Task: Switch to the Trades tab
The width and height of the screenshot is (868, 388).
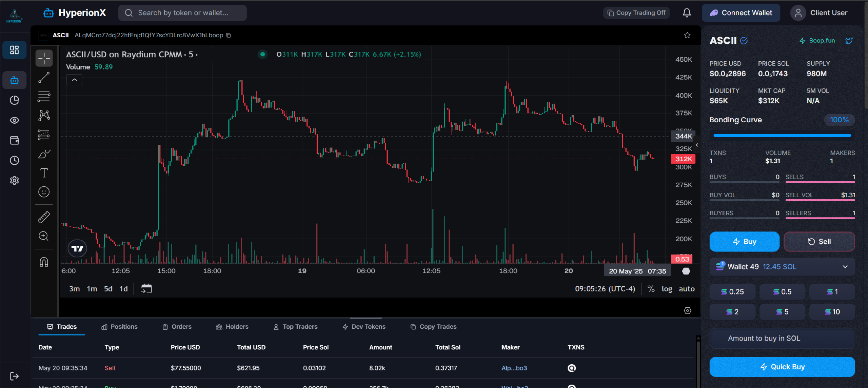Action: pos(62,327)
